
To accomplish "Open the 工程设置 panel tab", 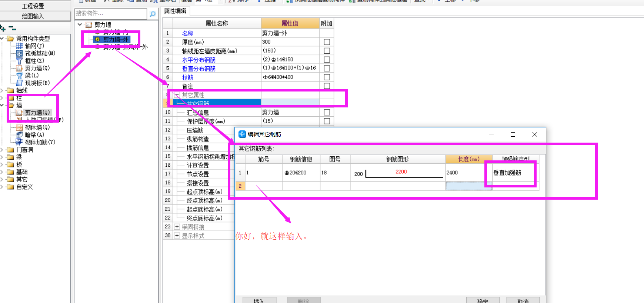I will [35, 6].
